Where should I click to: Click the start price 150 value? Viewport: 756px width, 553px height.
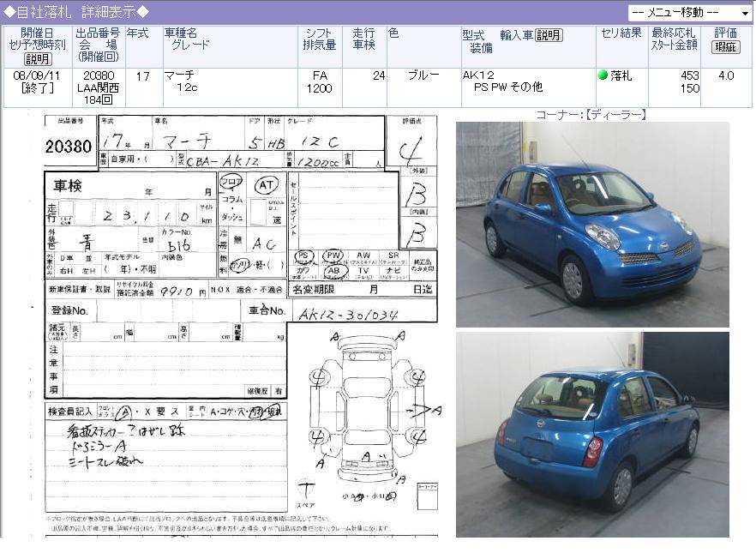click(690, 88)
